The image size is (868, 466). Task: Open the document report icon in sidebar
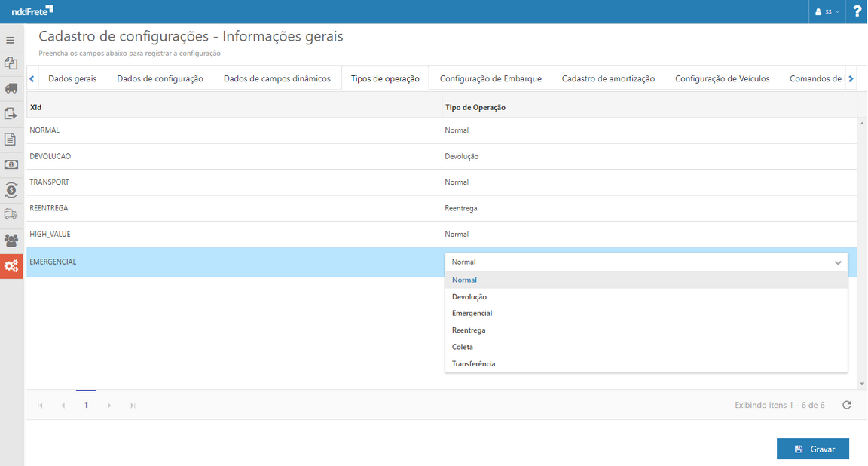click(11, 139)
